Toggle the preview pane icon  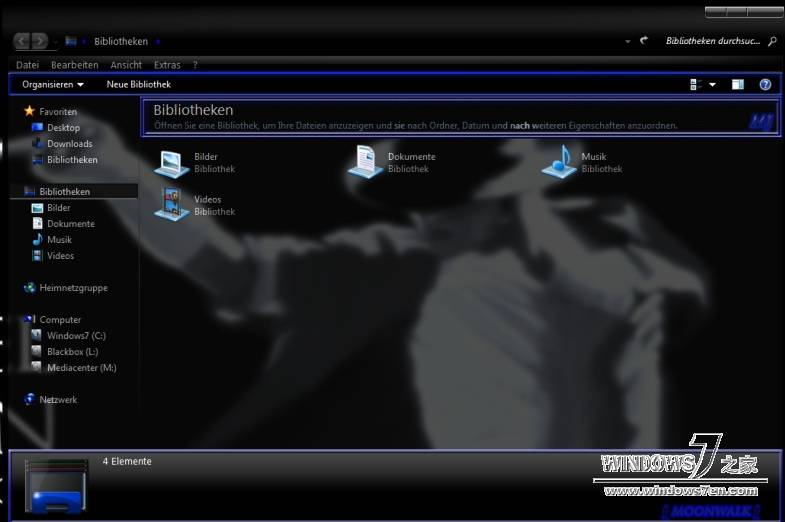point(738,85)
